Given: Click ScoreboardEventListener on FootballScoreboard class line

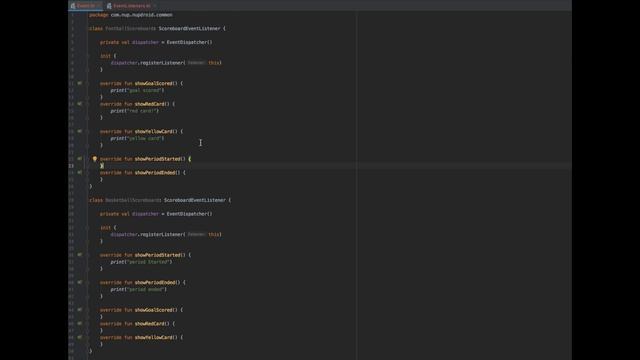Looking at the screenshot, I should coord(189,29).
